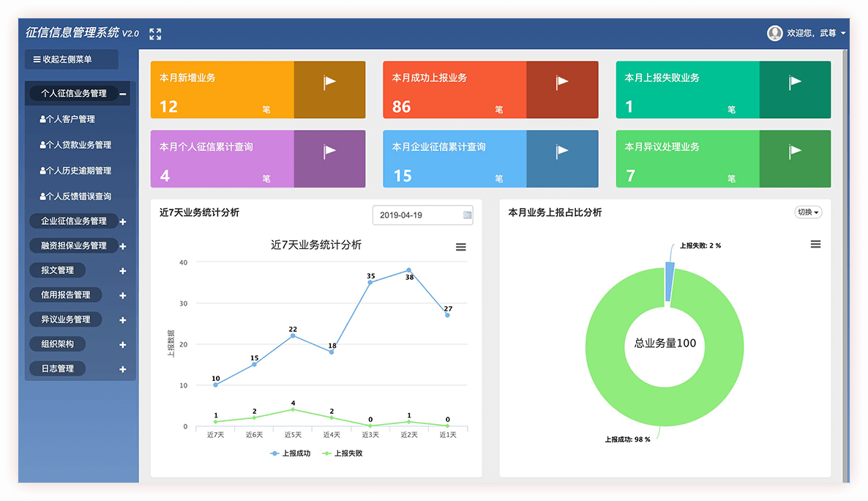This screenshot has height=501, width=868.
Task: Click the 2019-04-19 date input field
Action: (x=415, y=215)
